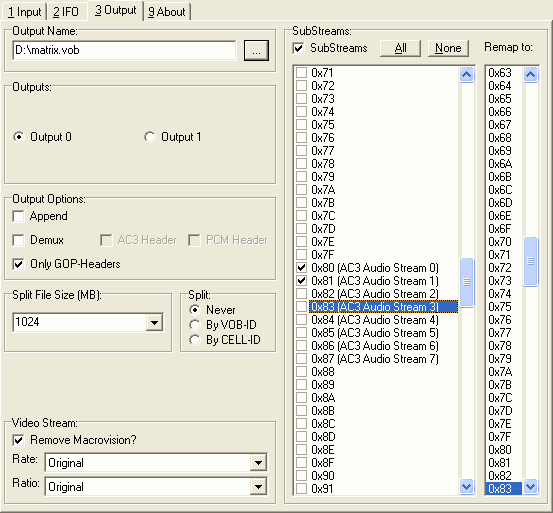Check 0x87 AC3 Audio Stream 7
553x513 pixels.
pyautogui.click(x=301, y=359)
